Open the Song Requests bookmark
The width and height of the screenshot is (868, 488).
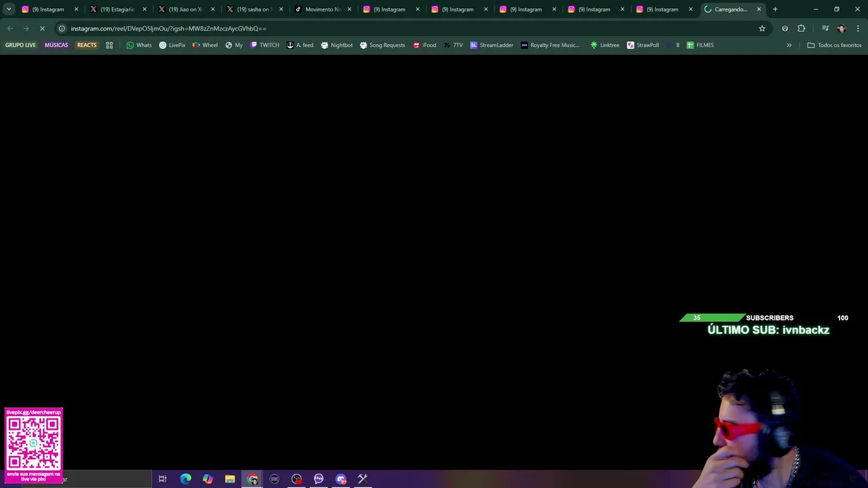(x=382, y=45)
